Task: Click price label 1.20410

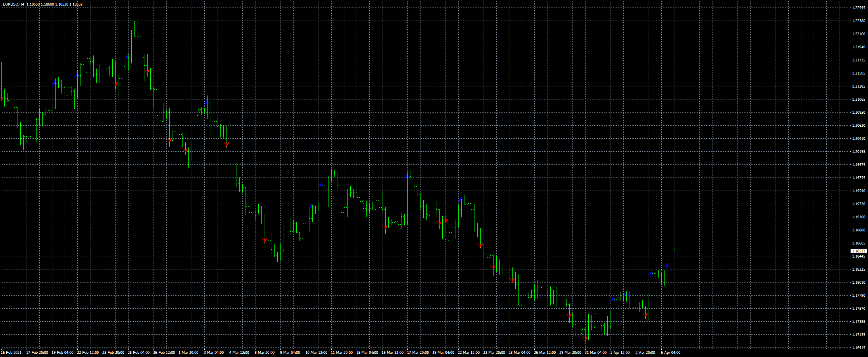Action: [x=858, y=138]
